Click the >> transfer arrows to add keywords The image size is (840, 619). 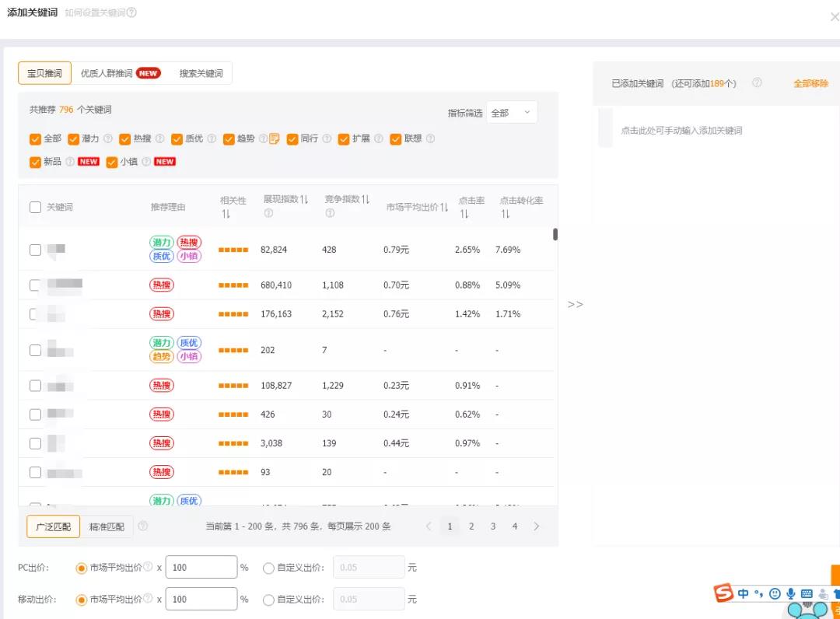[x=575, y=304]
